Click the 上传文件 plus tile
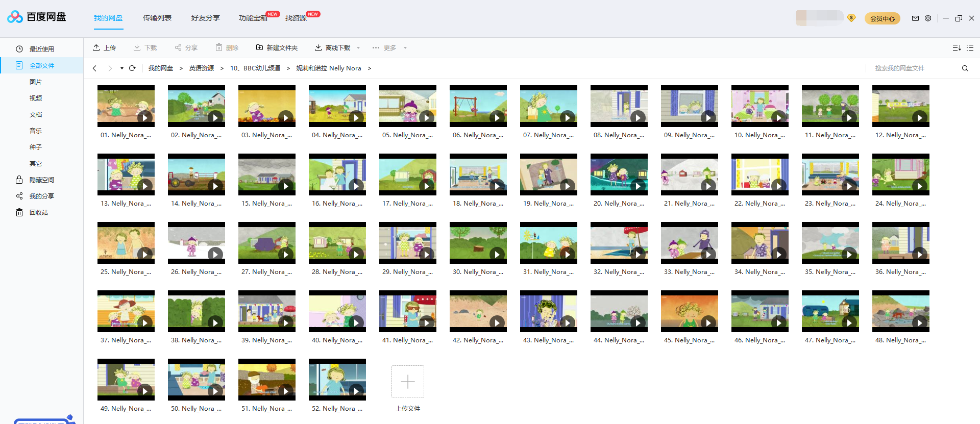The image size is (980, 424). point(408,382)
